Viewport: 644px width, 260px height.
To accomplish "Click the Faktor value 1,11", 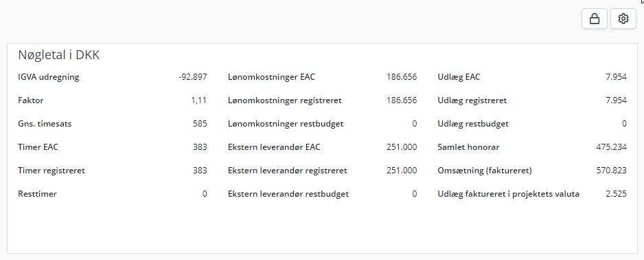I will click(x=199, y=100).
